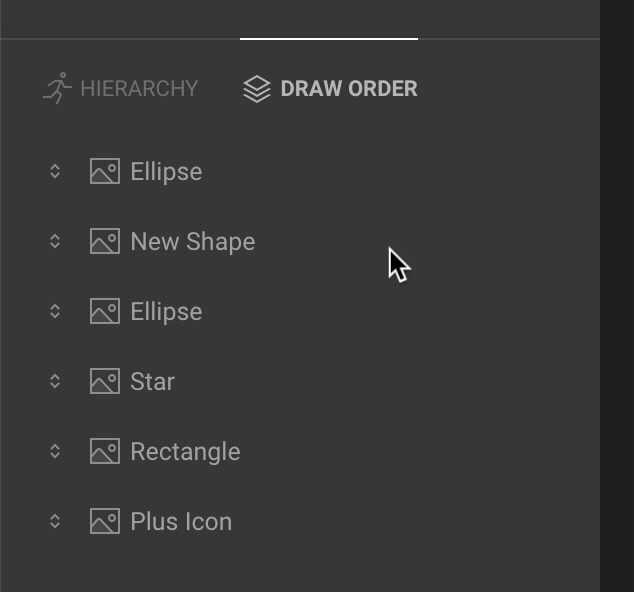Select the New Shape item
634x592 pixels.
[x=193, y=242]
